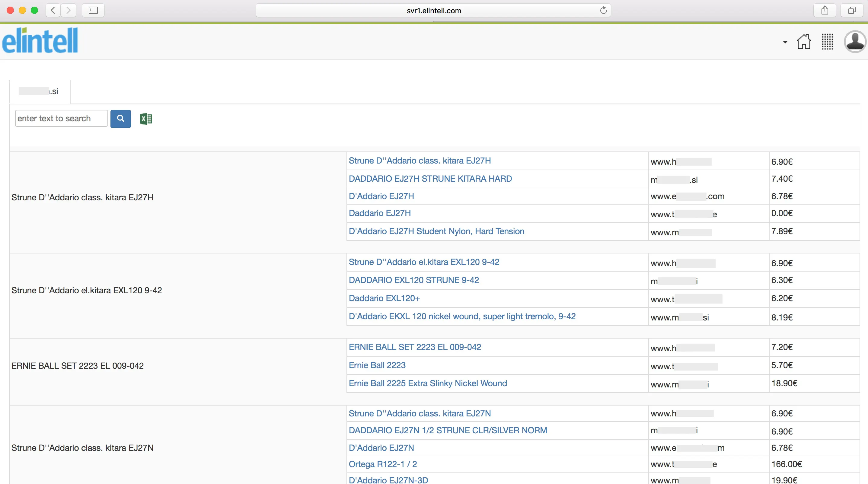Export results with the Excel icon
The width and height of the screenshot is (868, 484).
146,119
